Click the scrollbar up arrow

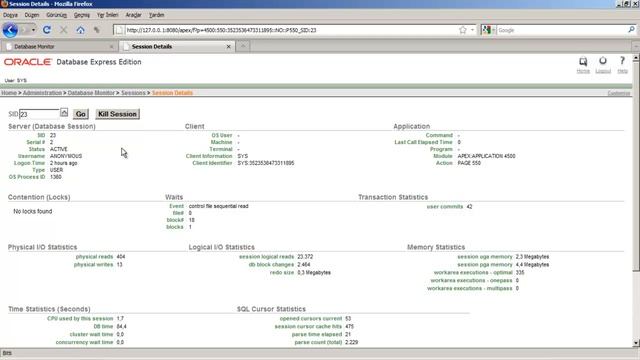click(x=636, y=58)
